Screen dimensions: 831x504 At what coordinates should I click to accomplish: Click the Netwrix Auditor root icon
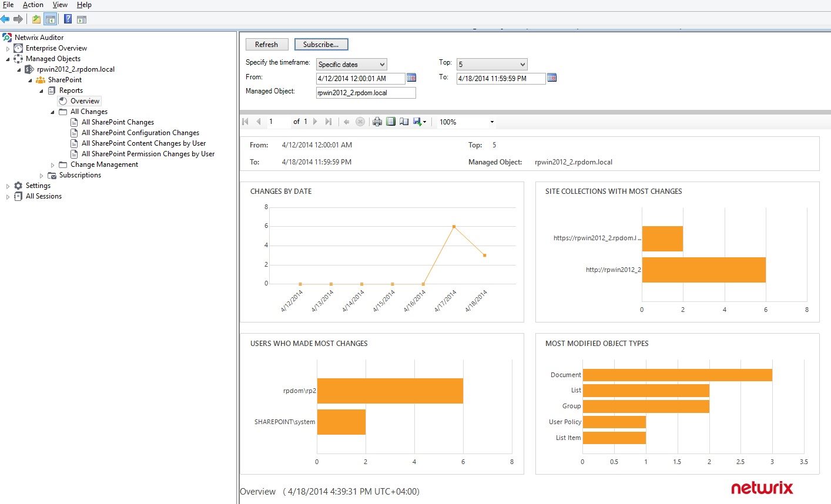(7, 38)
